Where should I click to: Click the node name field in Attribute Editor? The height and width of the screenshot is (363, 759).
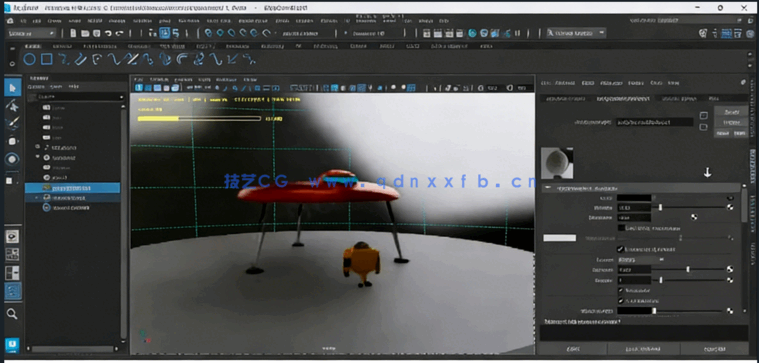654,122
